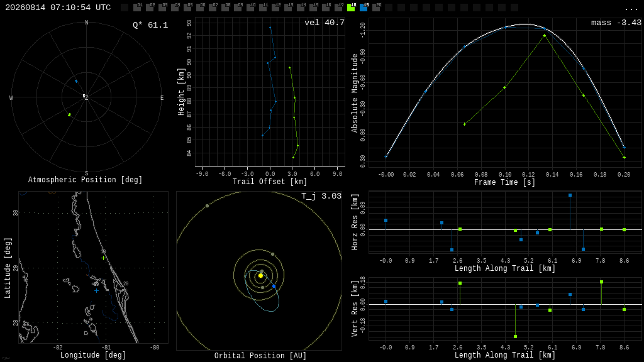The width and height of the screenshot is (644, 362).
Task: Click the mass -3.43 readout
Action: tap(616, 23)
